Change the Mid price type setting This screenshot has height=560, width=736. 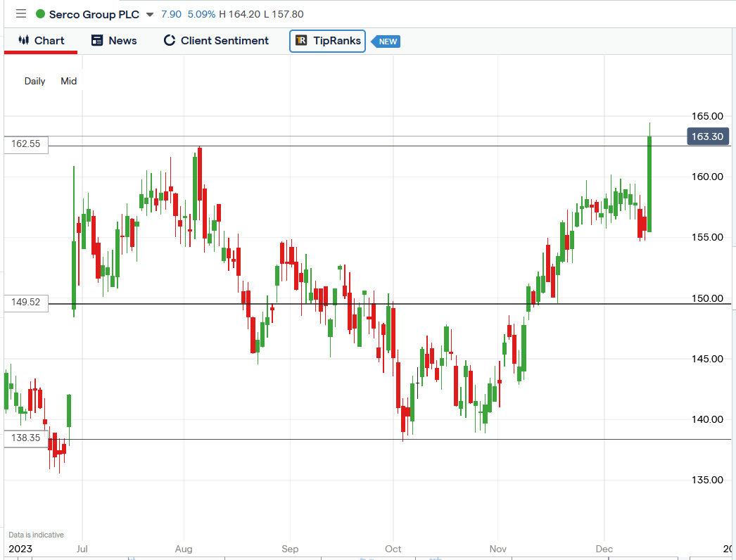(x=68, y=81)
